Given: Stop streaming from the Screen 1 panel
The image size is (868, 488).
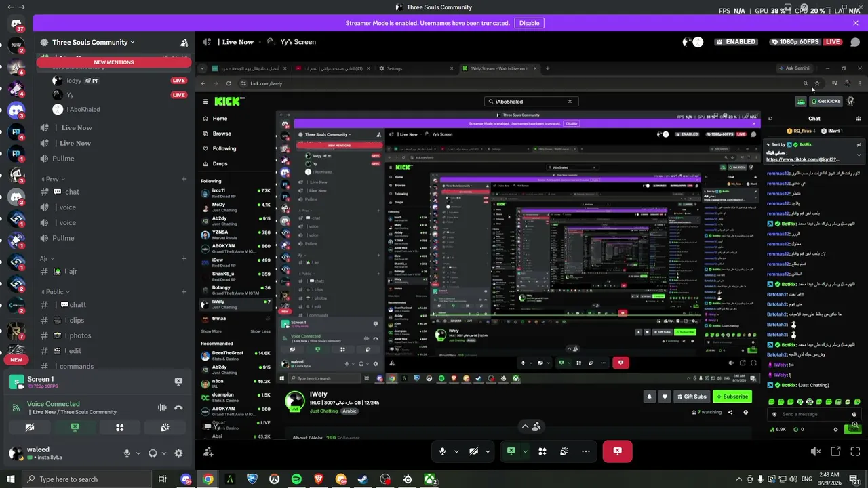Looking at the screenshot, I should coord(178,382).
